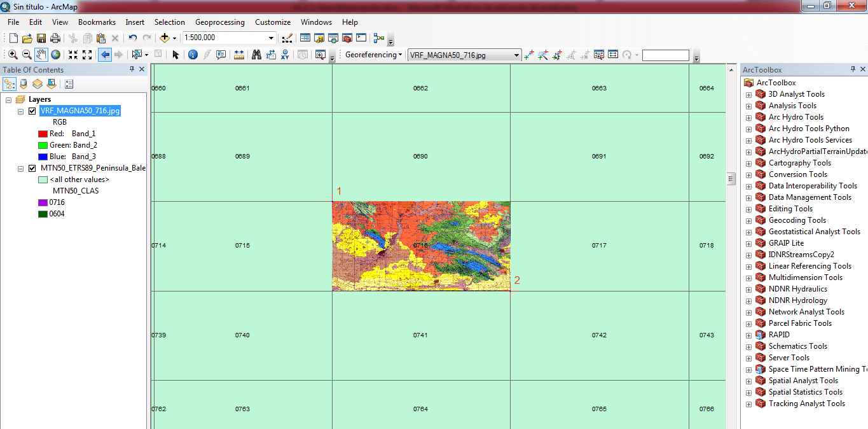Click the empty georeferencing rotation input field
The width and height of the screenshot is (868, 429).
coord(665,55)
